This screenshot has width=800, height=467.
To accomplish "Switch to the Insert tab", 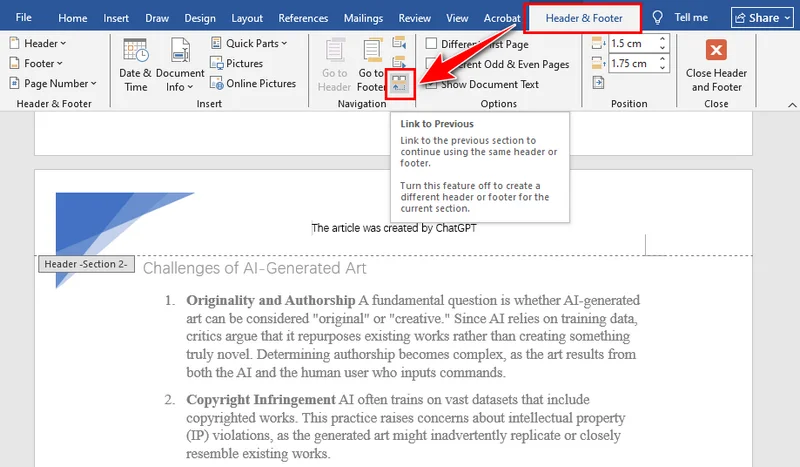I will tap(116, 18).
